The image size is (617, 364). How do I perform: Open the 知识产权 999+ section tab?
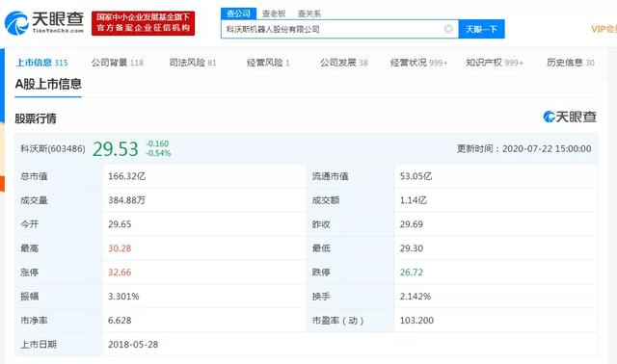(495, 63)
